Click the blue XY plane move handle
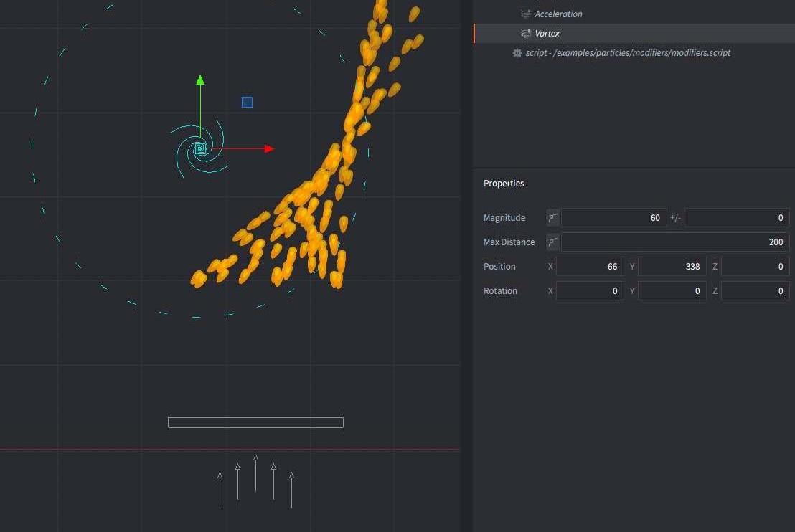The image size is (795, 532). (x=247, y=103)
